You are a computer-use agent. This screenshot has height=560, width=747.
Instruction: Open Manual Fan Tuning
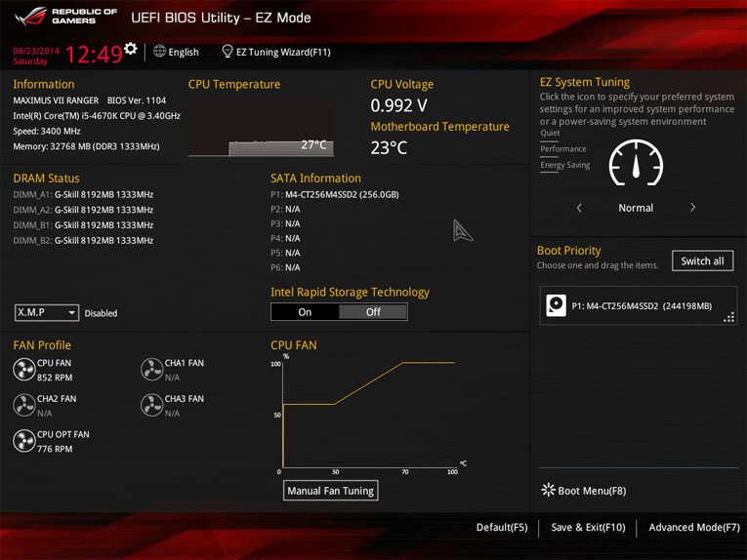(331, 491)
